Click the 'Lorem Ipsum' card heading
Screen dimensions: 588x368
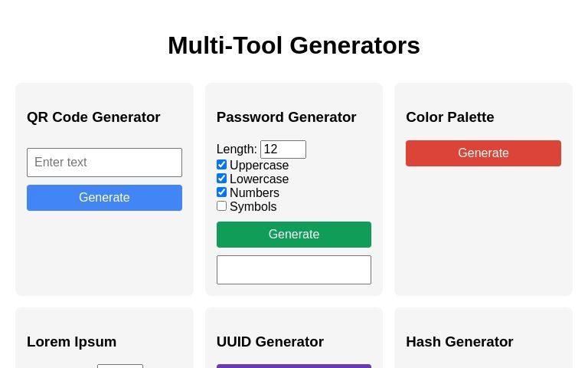72,342
